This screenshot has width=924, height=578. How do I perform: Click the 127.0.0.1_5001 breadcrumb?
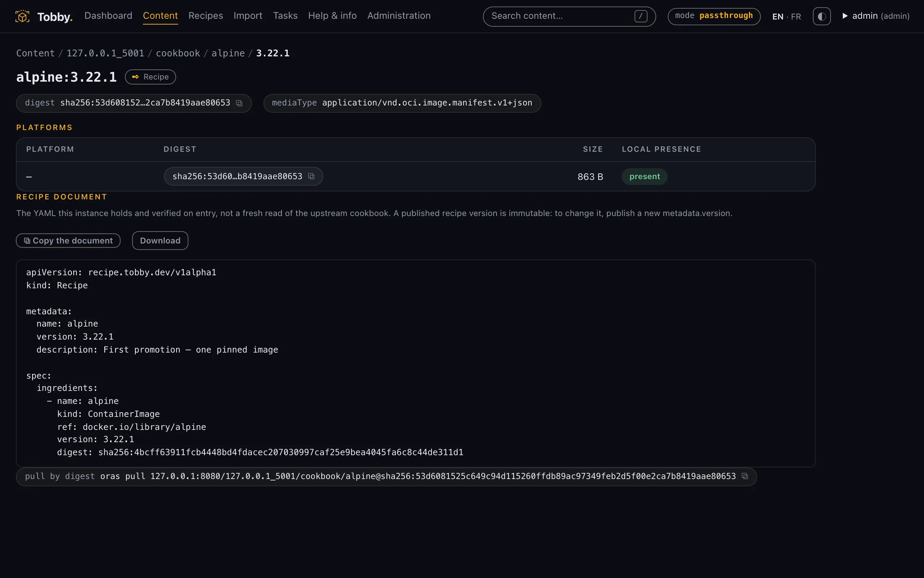(105, 53)
